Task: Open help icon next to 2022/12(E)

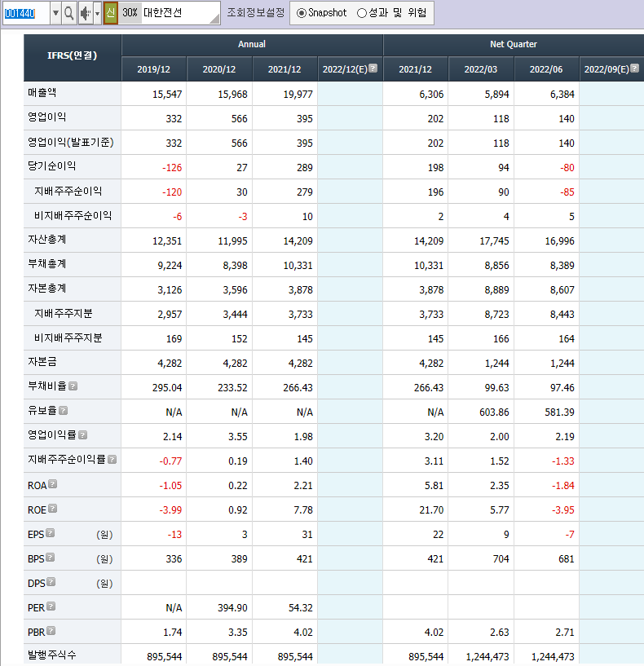Action: coord(373,68)
